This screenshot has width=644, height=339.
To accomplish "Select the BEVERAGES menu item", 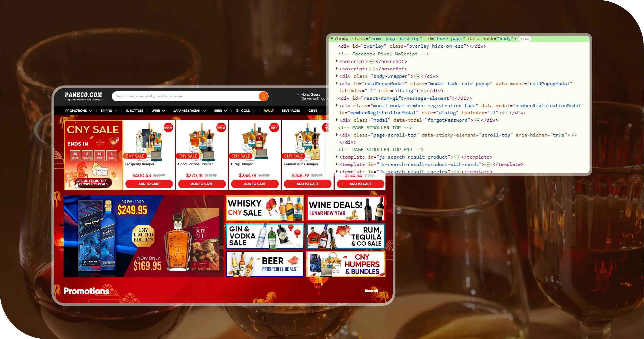I will [x=291, y=111].
